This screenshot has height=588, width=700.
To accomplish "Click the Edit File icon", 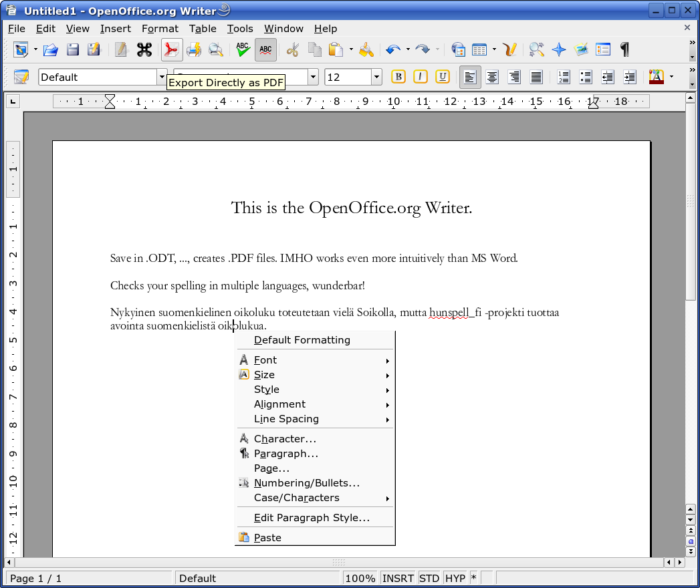I will click(120, 49).
